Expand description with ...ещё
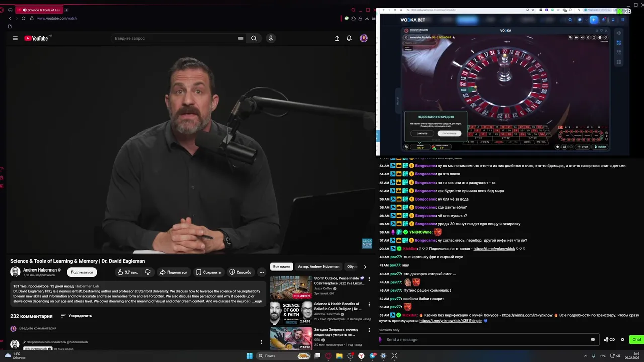 (257, 301)
